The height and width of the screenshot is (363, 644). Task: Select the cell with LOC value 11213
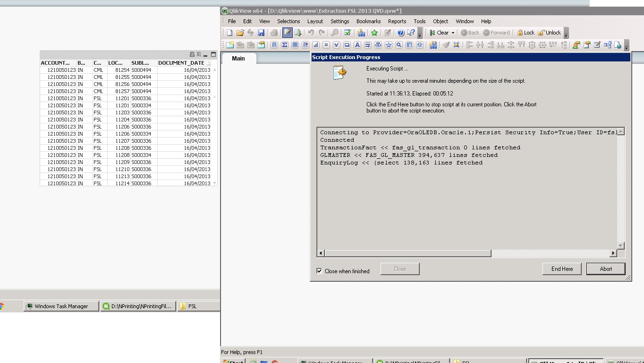tap(119, 176)
